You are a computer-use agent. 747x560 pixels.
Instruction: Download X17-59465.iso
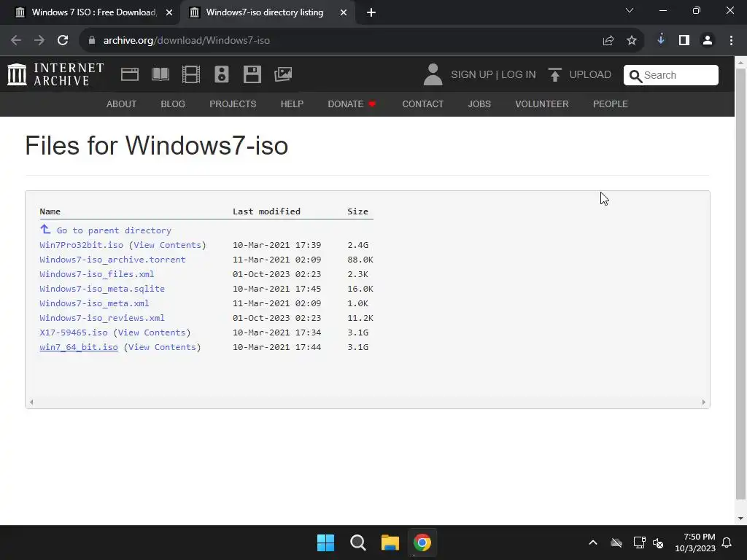74,332
